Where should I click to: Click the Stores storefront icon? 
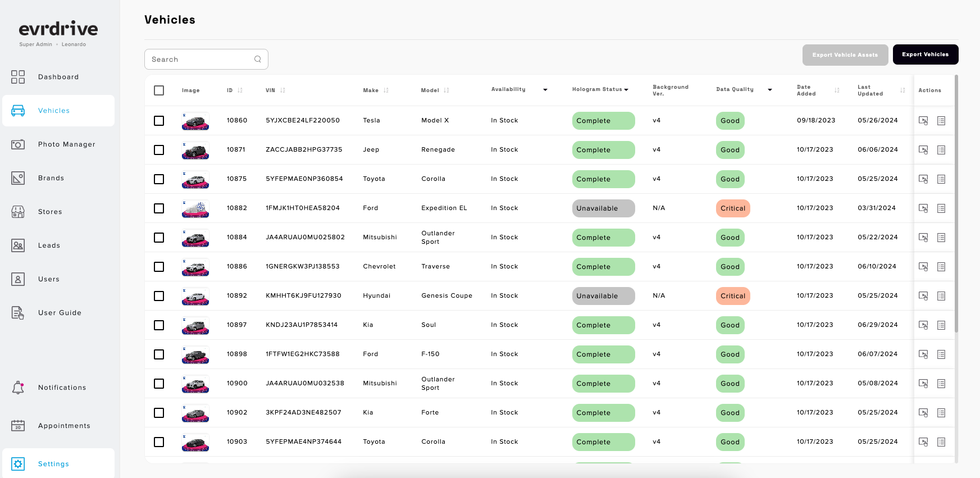[18, 212]
